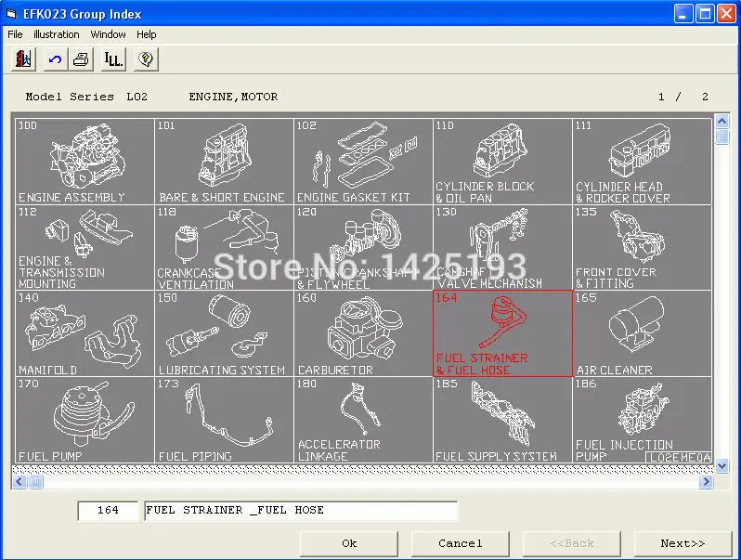Click the ENGINE,MOTOR heading text
The height and width of the screenshot is (560, 741).
tap(233, 97)
